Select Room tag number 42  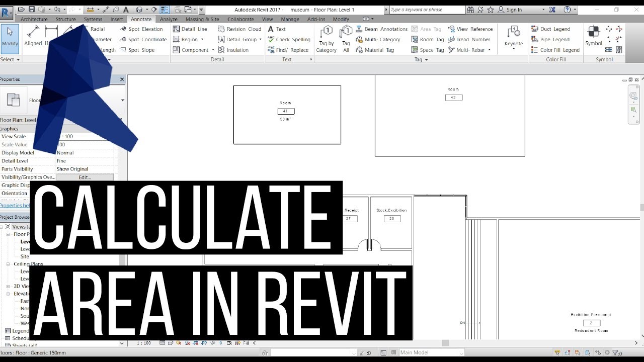pyautogui.click(x=453, y=98)
